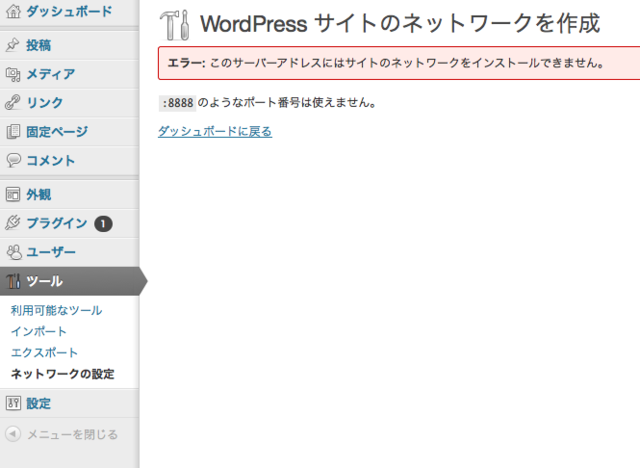Screen dimensions: 640x468
Task: Click the Dashboard house icon
Action: (x=13, y=11)
